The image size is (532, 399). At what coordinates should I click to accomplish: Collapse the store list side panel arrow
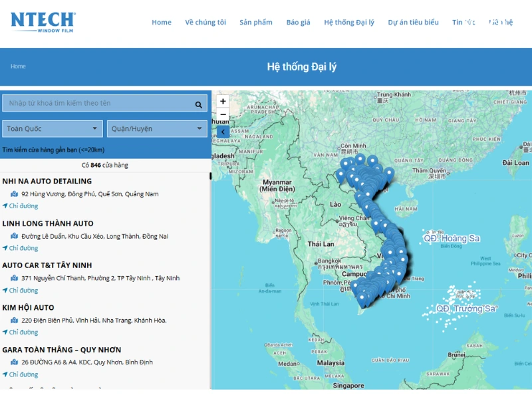coord(223,132)
